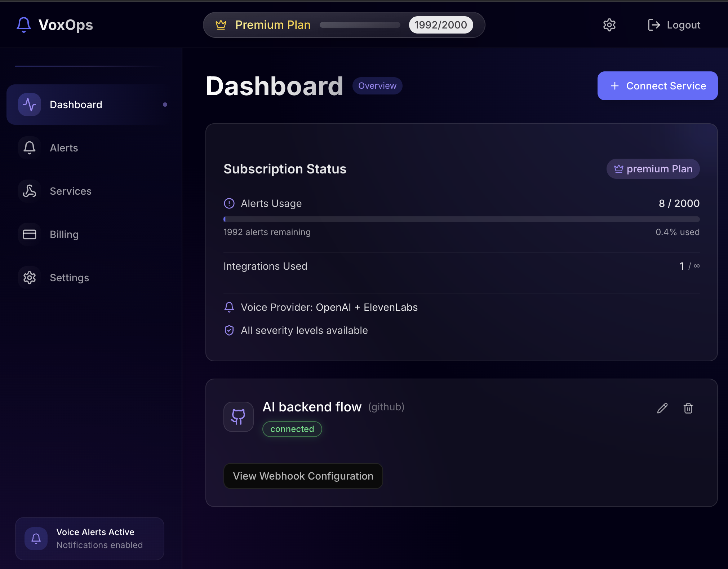Click the GitHub service icon
728x569 pixels.
click(x=238, y=417)
